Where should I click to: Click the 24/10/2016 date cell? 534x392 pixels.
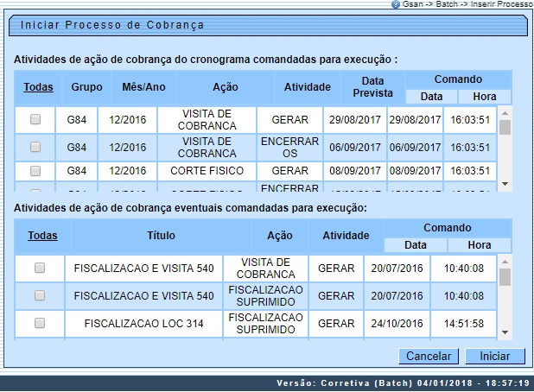[x=397, y=323]
